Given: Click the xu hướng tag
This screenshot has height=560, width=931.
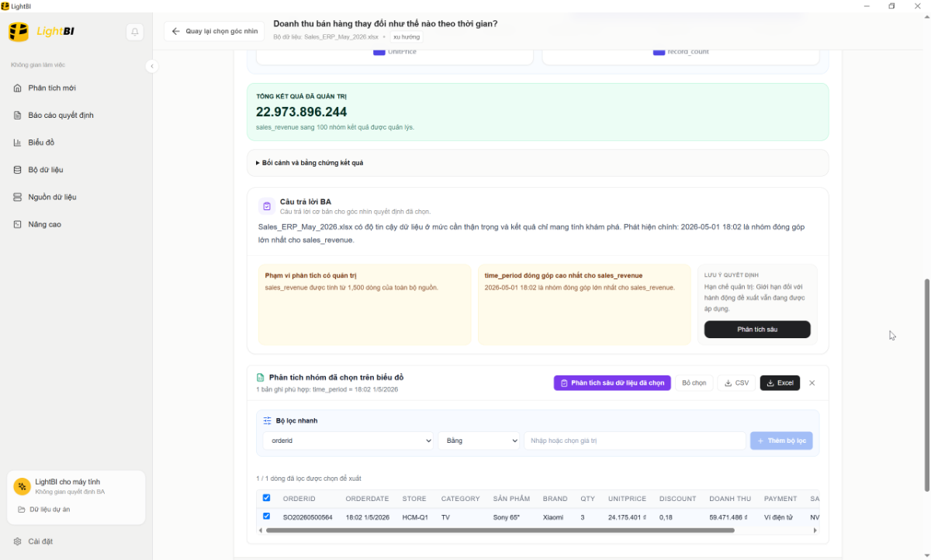Looking at the screenshot, I should coord(407,36).
